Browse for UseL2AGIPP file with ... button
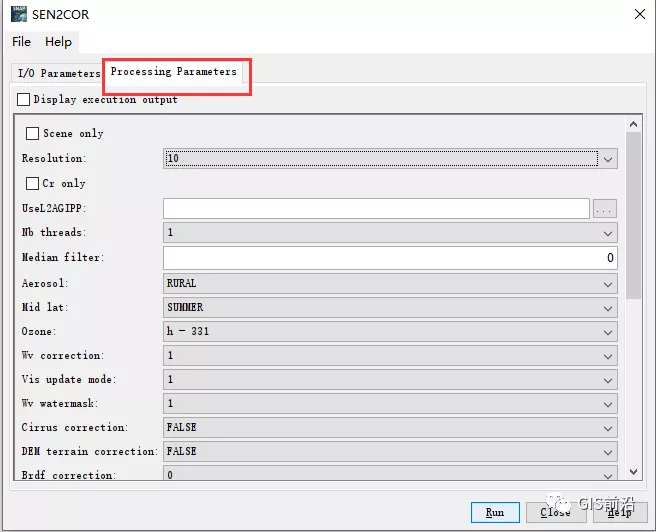Viewport: 656px width, 532px height. 605,209
